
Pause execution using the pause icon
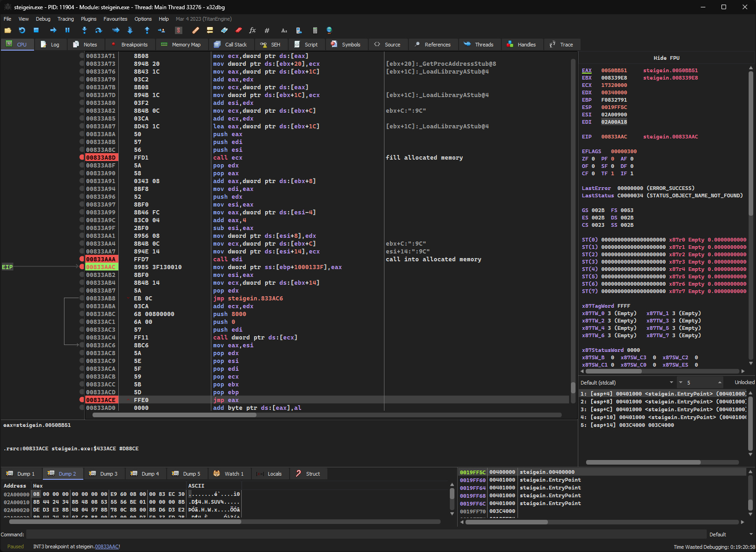tap(67, 30)
